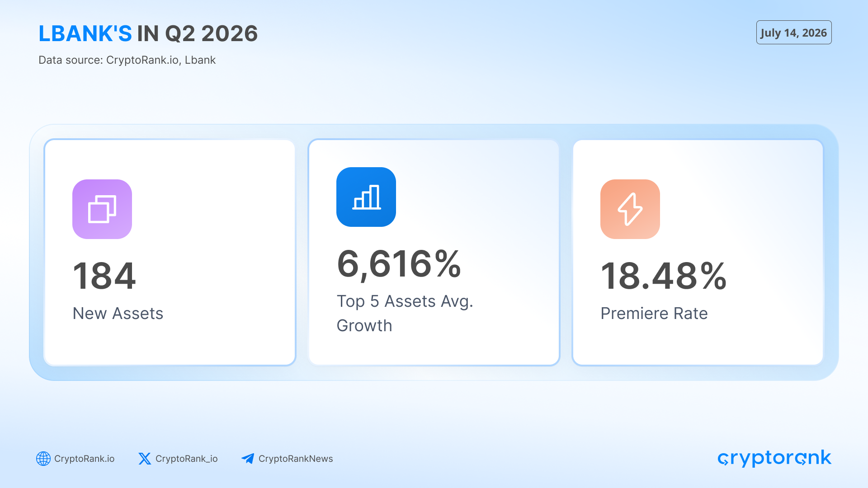Click 'Data source: CryptoRank.io, Lbank' subtitle

click(127, 60)
